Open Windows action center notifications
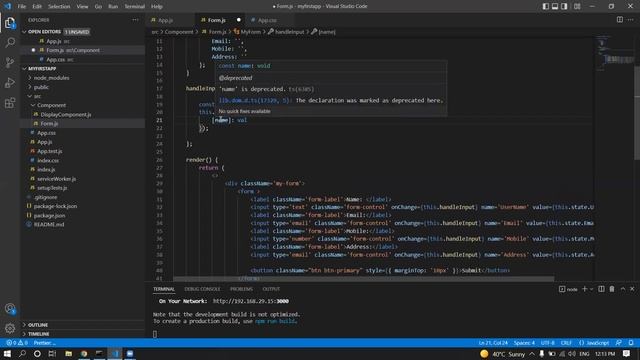This screenshot has width=640, height=360. [627, 353]
